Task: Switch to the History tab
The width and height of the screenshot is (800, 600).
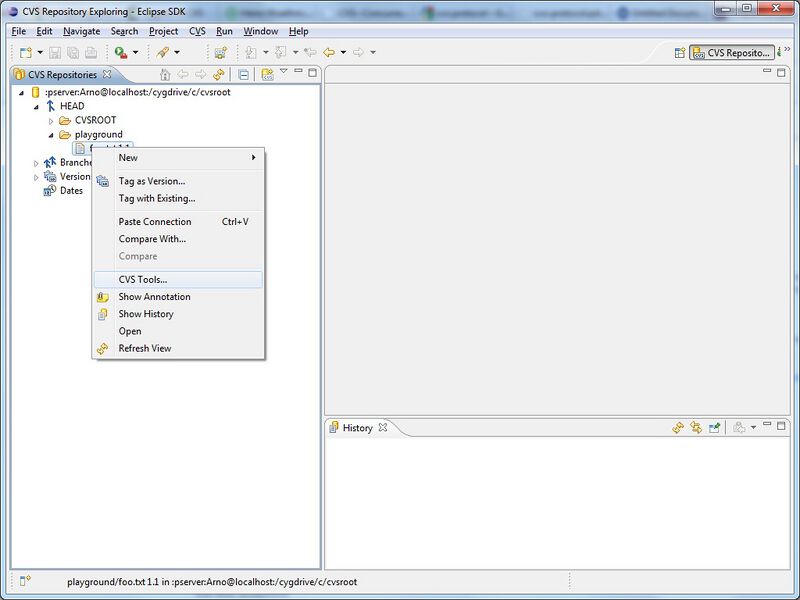Action: tap(357, 428)
